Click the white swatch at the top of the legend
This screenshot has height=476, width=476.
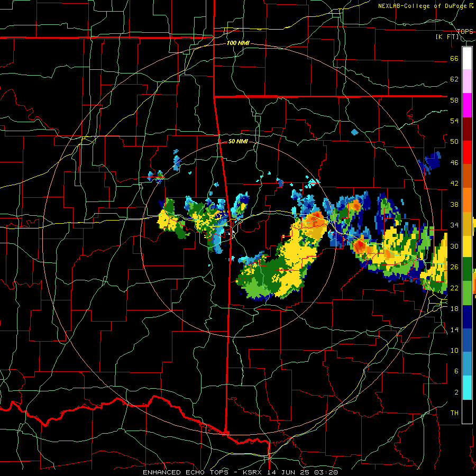[467, 58]
